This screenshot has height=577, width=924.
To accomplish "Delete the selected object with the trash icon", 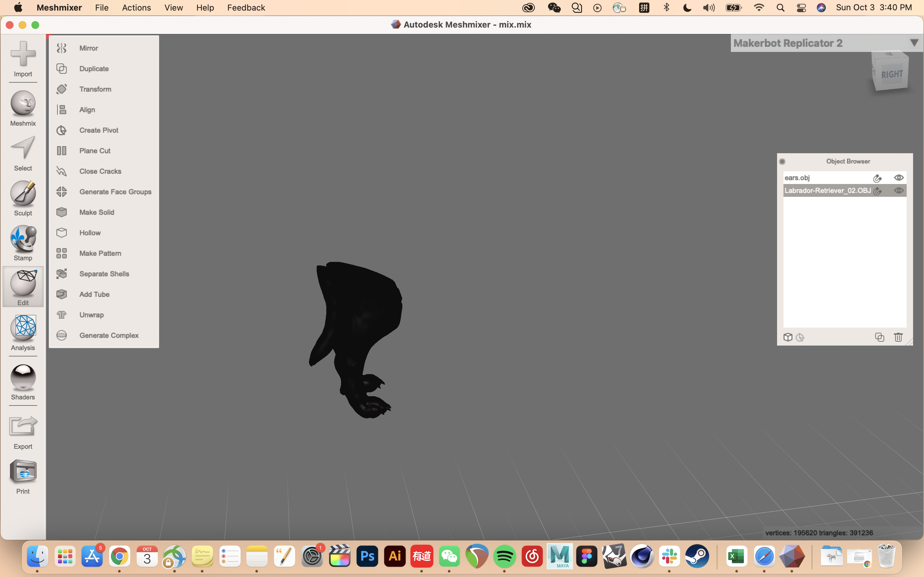I will click(x=898, y=337).
